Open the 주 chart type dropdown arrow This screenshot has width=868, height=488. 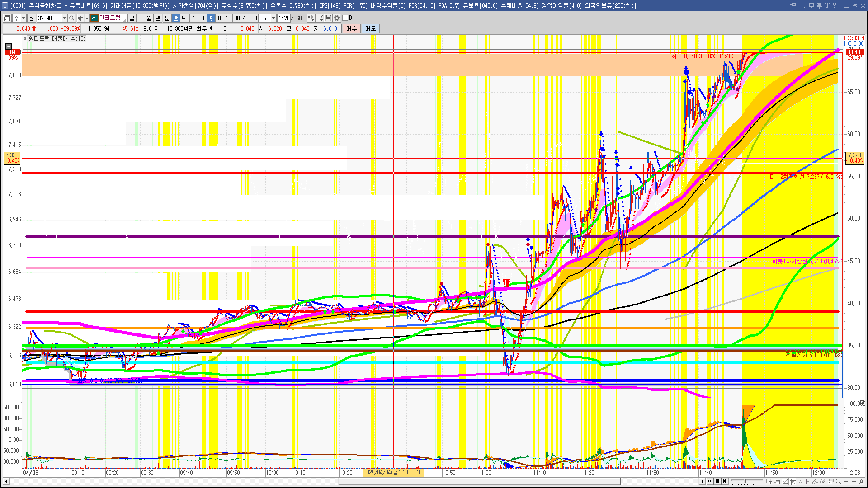pyautogui.click(x=23, y=18)
